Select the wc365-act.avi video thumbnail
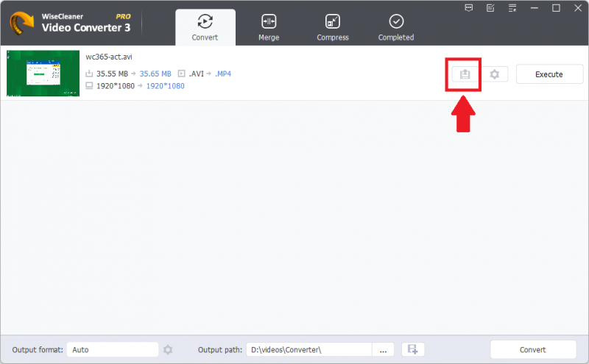Screen dimensions: 589x364 pyautogui.click(x=43, y=74)
